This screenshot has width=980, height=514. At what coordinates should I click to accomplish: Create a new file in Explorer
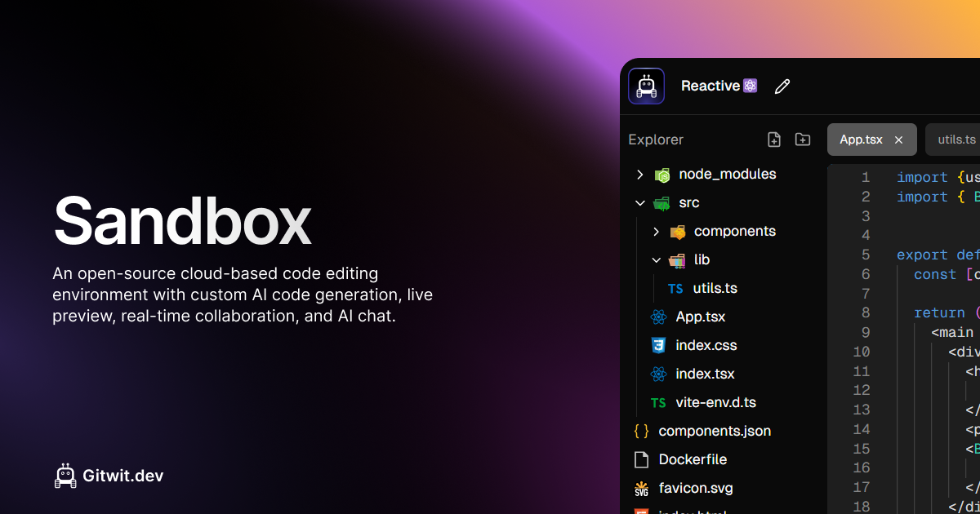point(773,140)
